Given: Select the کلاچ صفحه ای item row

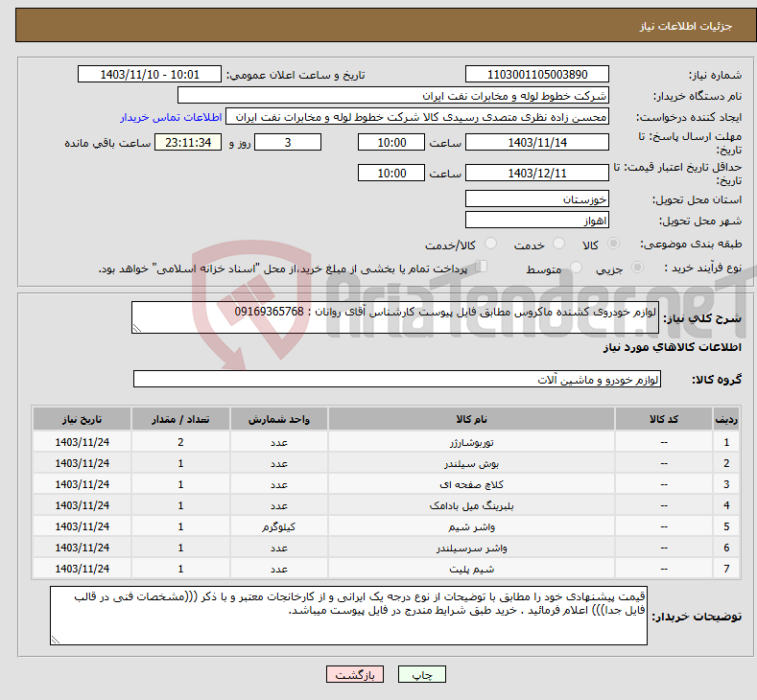Looking at the screenshot, I should pos(387,484).
